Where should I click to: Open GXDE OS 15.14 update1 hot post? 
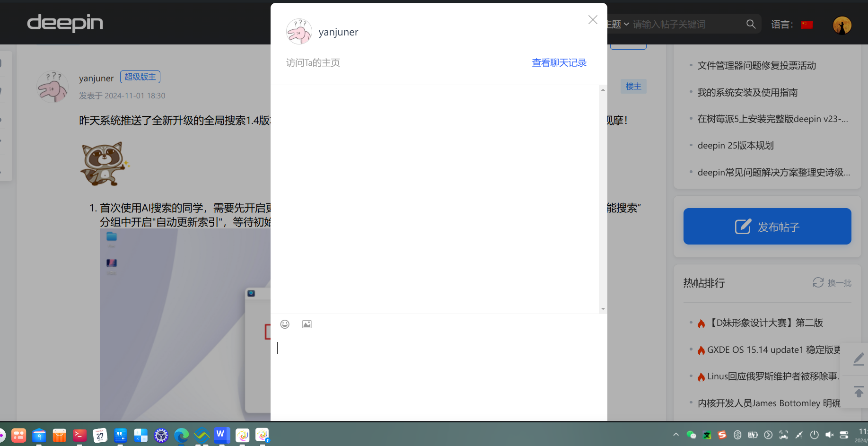click(x=774, y=350)
